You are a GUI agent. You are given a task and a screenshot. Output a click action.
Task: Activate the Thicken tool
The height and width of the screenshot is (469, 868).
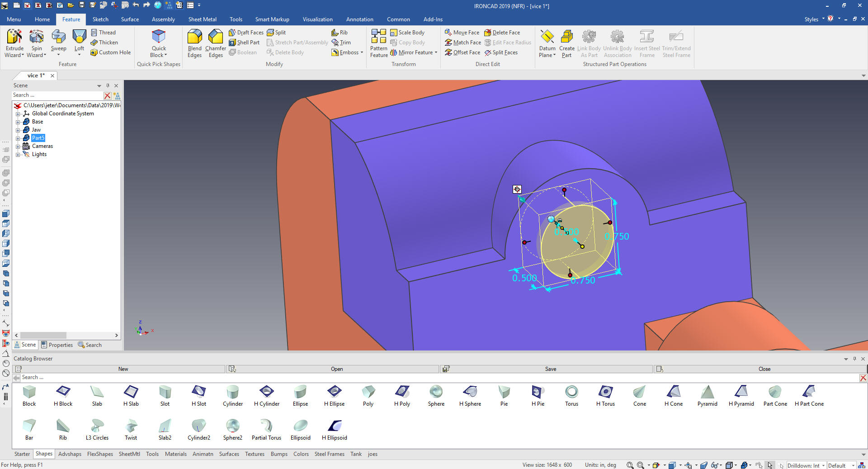pyautogui.click(x=104, y=43)
